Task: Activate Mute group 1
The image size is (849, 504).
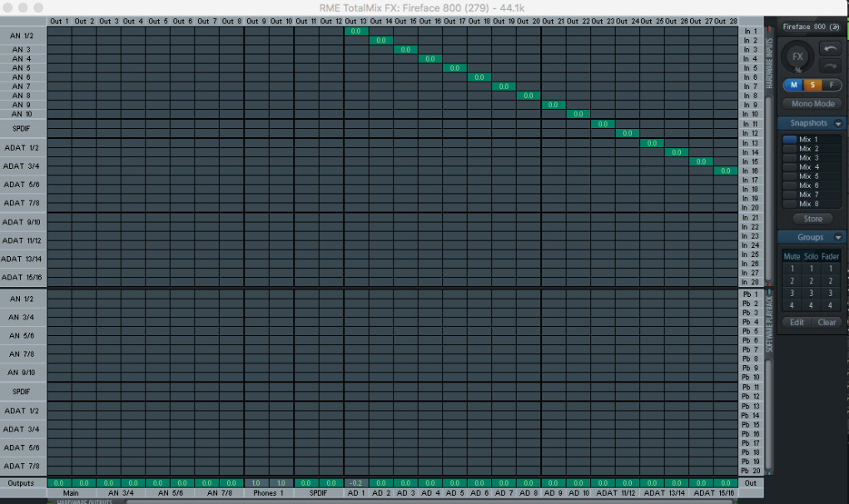Action: click(x=792, y=269)
